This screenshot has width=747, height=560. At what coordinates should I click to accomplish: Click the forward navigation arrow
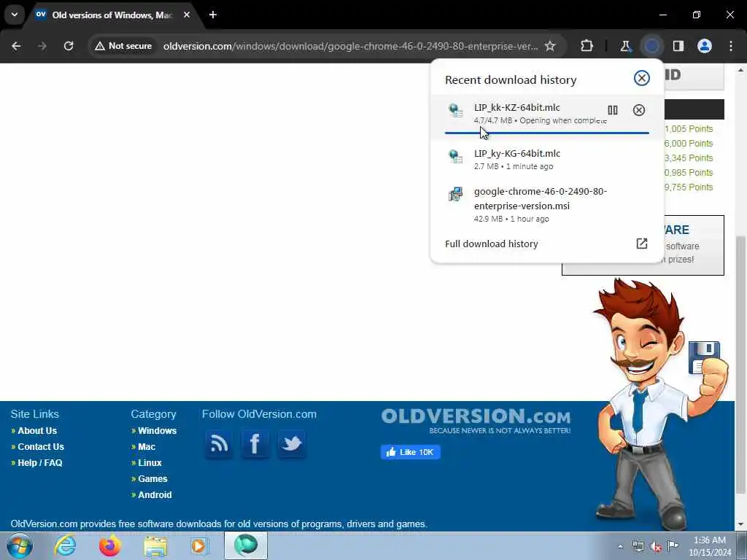tap(42, 46)
